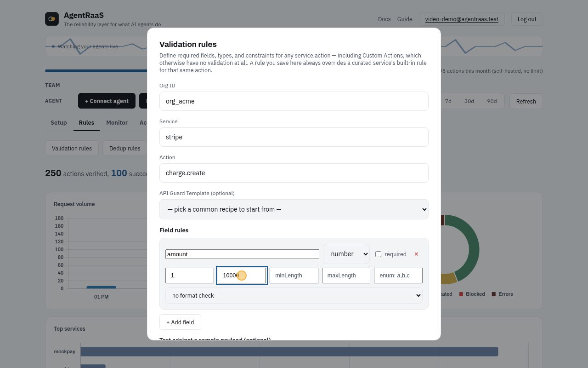The width and height of the screenshot is (588, 368).
Task: Click the 'Validation rules' dialog title
Action: coord(188,44)
